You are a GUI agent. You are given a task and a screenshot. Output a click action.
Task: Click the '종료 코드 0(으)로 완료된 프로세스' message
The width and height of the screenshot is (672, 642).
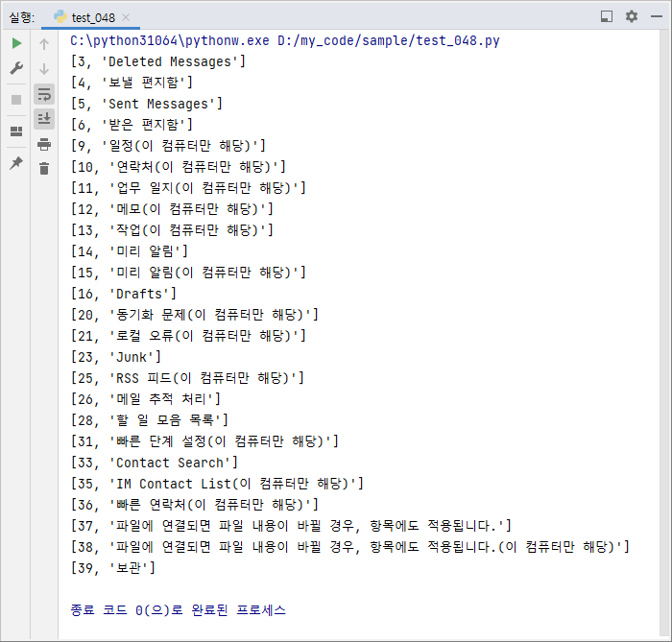click(x=178, y=610)
